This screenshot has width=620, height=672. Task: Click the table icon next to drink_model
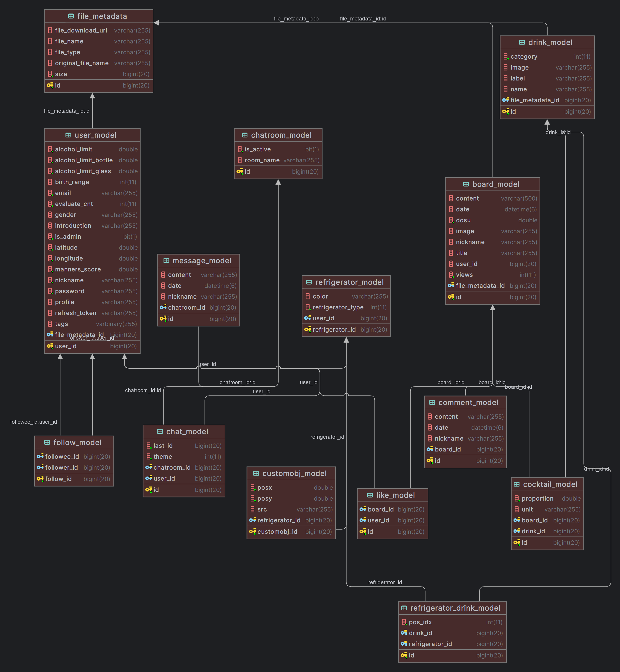tap(522, 42)
